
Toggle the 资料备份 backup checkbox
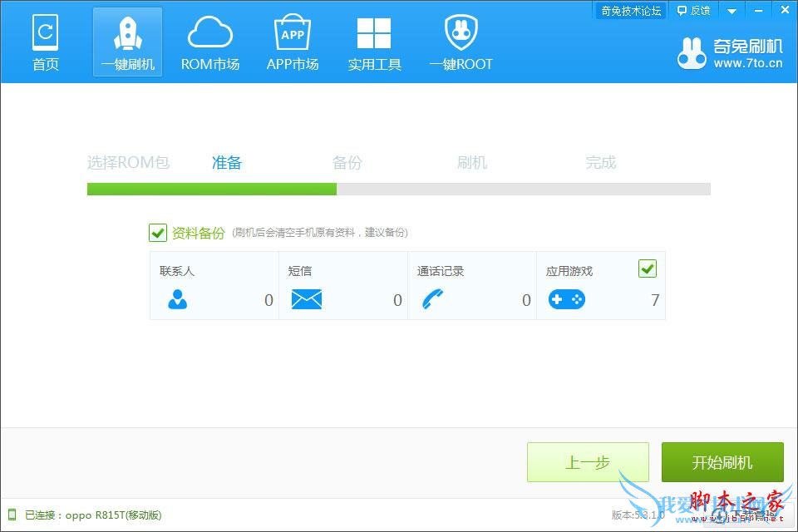tap(158, 233)
